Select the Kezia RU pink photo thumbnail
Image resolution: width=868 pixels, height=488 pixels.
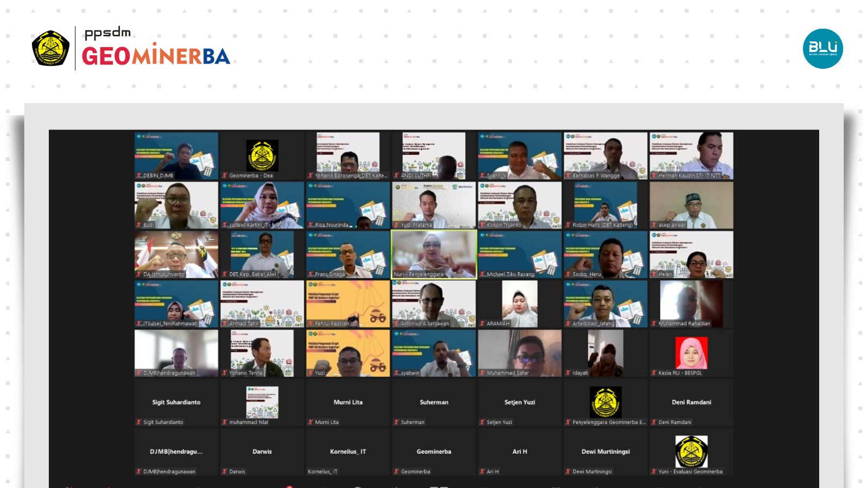click(691, 352)
